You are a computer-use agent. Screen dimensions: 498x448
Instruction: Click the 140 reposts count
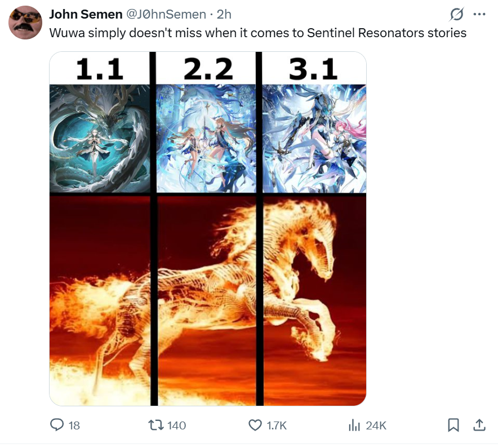click(176, 425)
